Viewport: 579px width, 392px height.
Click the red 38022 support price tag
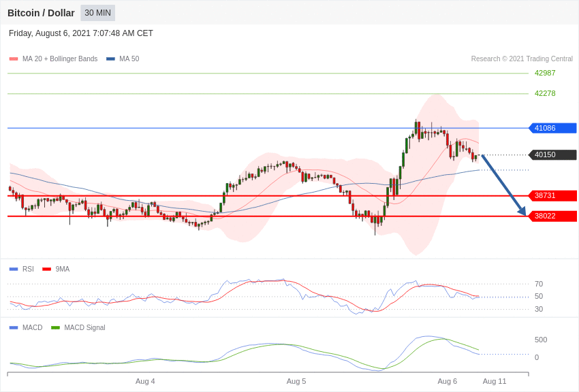click(553, 216)
